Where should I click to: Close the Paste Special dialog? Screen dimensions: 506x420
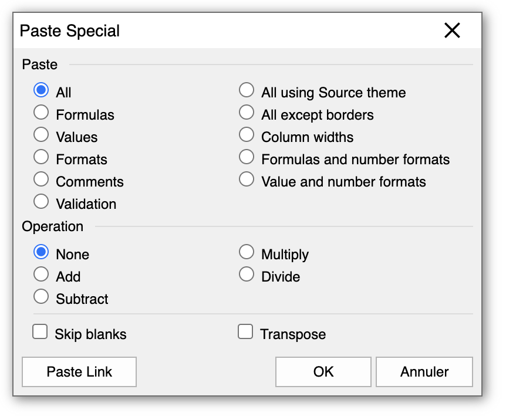point(452,31)
